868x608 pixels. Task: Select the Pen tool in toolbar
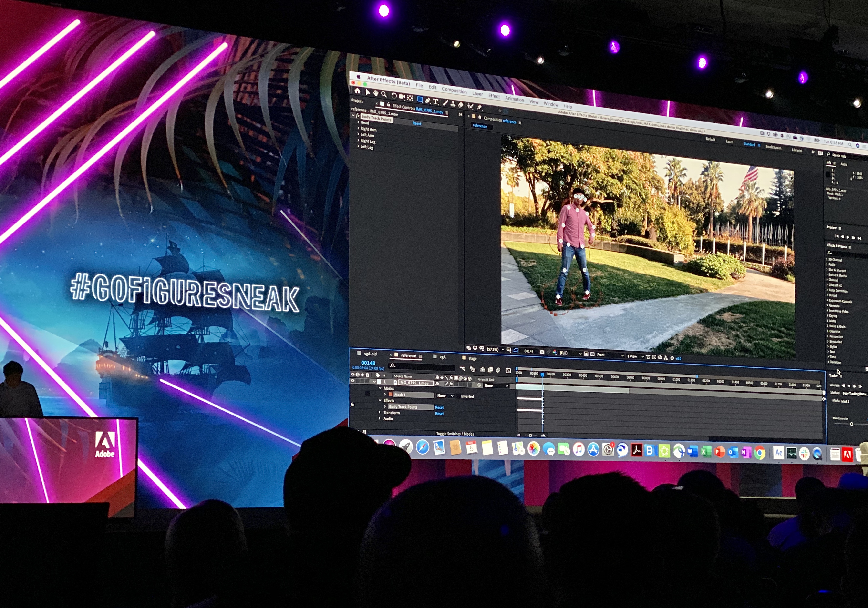[428, 101]
